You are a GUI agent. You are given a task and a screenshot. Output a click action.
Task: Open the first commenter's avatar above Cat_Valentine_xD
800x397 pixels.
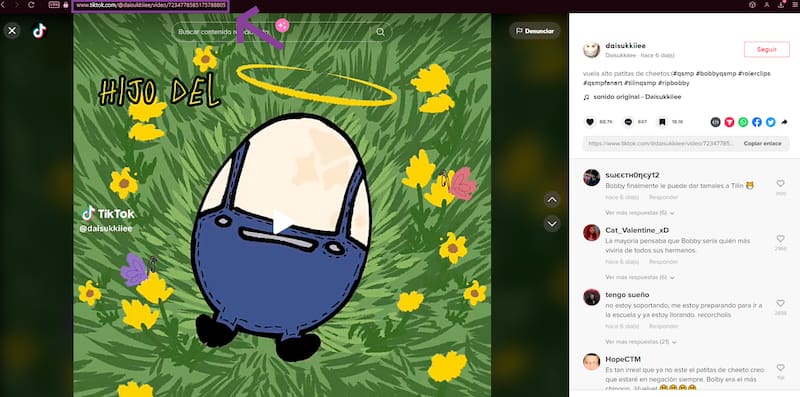591,178
